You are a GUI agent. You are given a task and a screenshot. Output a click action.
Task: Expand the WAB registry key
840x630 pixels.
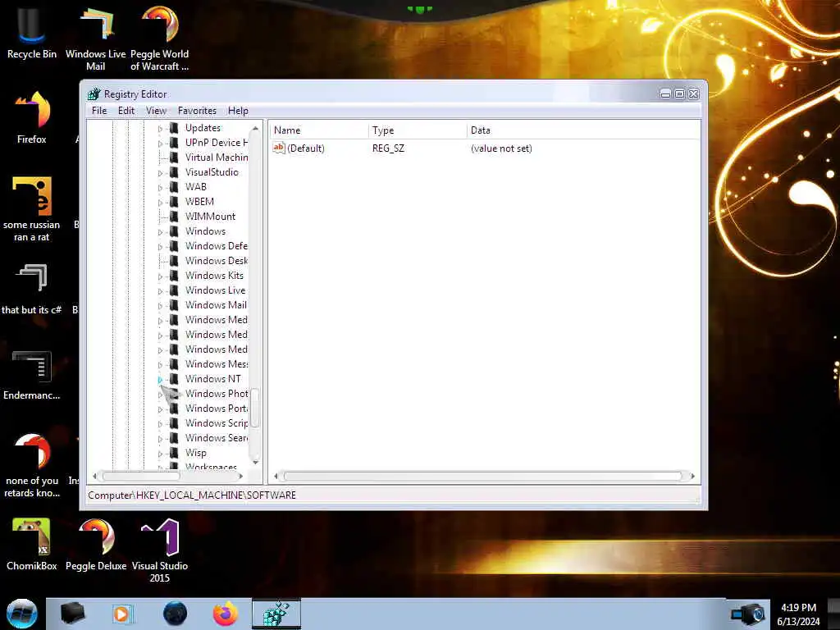pos(160,188)
